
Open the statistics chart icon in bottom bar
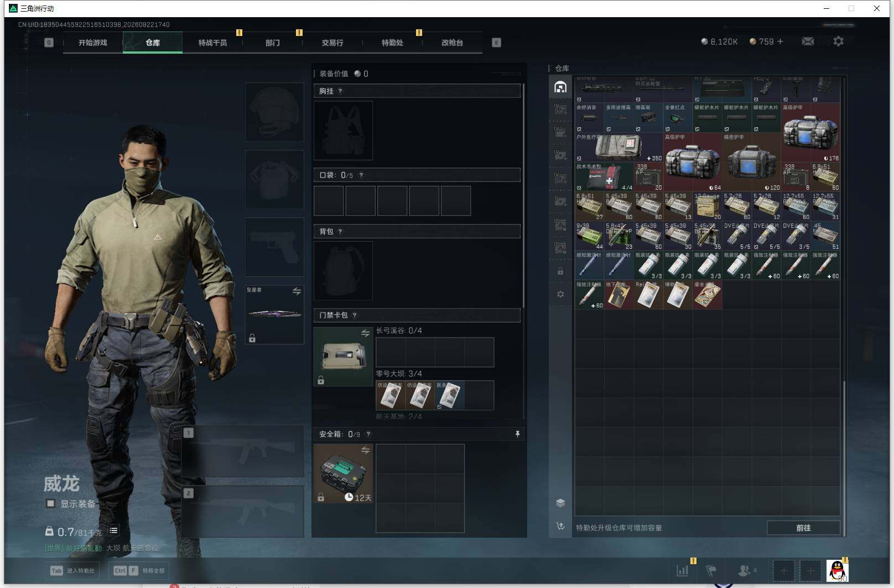tap(683, 570)
